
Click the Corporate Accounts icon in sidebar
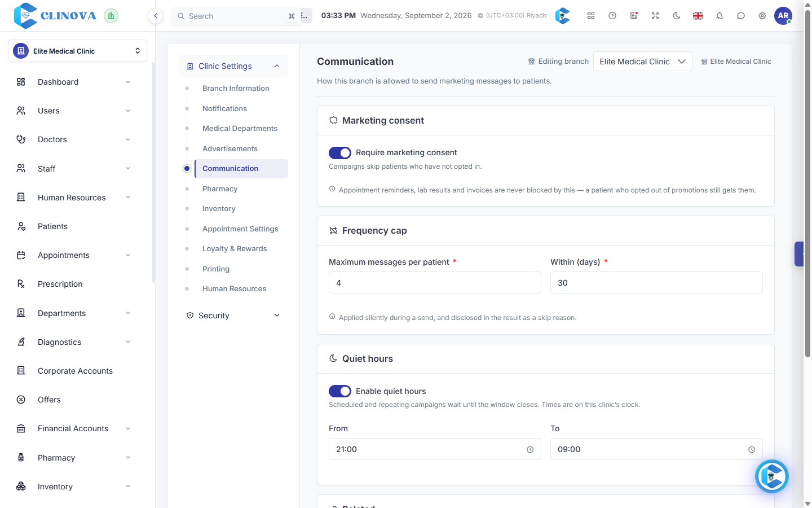(x=21, y=371)
